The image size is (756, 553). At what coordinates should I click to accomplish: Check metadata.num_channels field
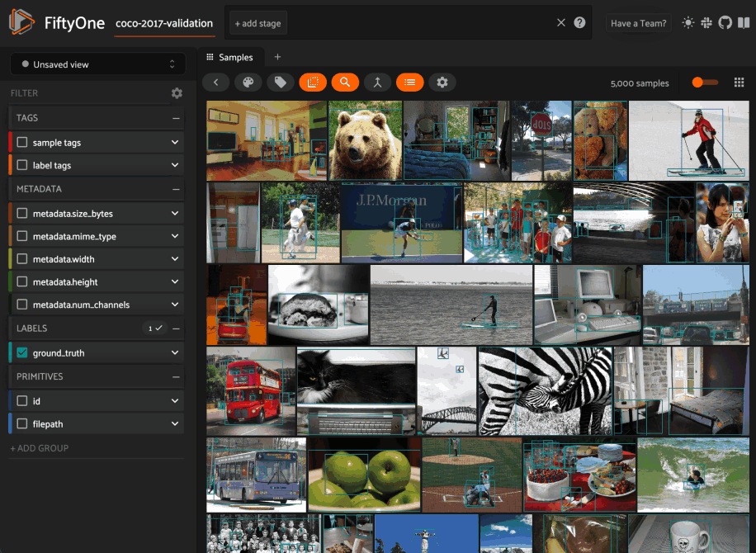(22, 305)
